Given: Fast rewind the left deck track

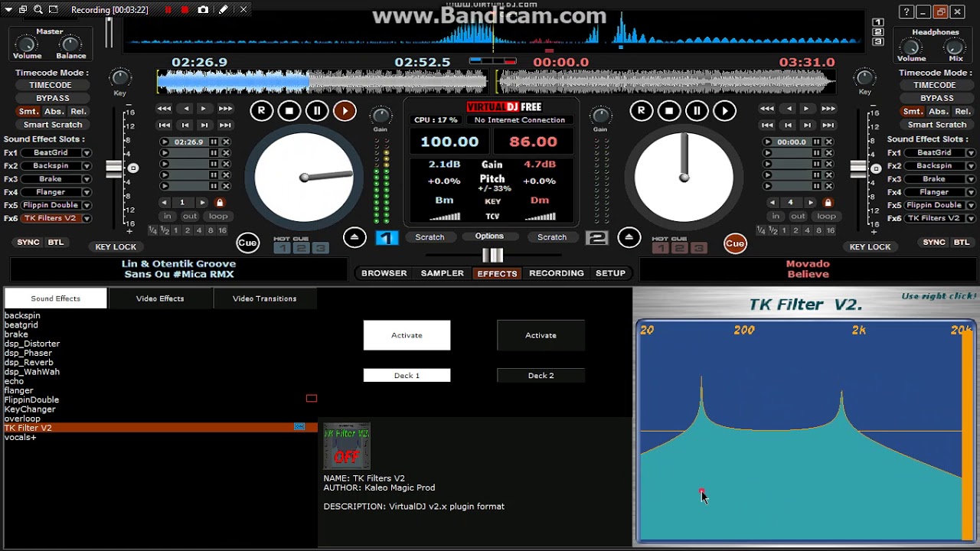Looking at the screenshot, I should 164,109.
